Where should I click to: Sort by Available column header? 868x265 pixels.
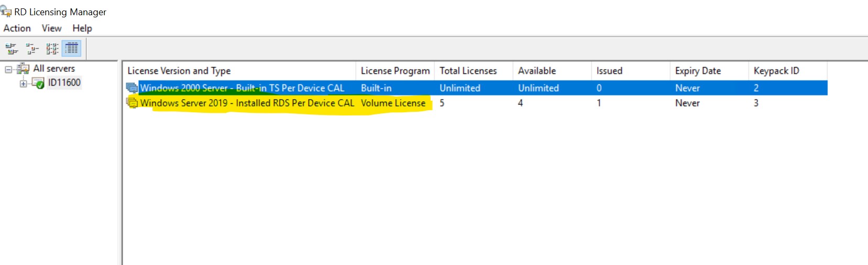pyautogui.click(x=552, y=71)
